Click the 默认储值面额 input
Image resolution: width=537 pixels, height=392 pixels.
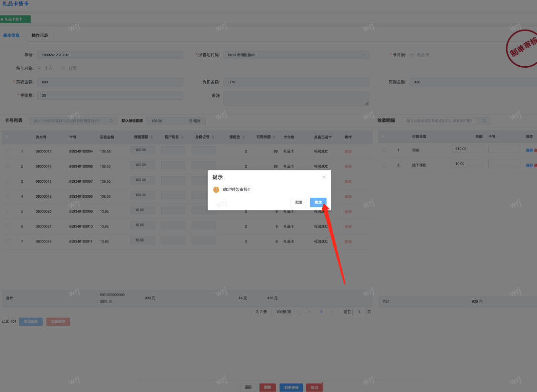click(166, 121)
